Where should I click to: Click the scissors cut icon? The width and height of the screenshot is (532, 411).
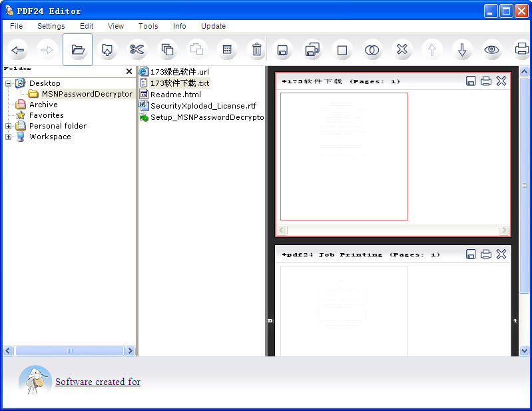coord(137,50)
